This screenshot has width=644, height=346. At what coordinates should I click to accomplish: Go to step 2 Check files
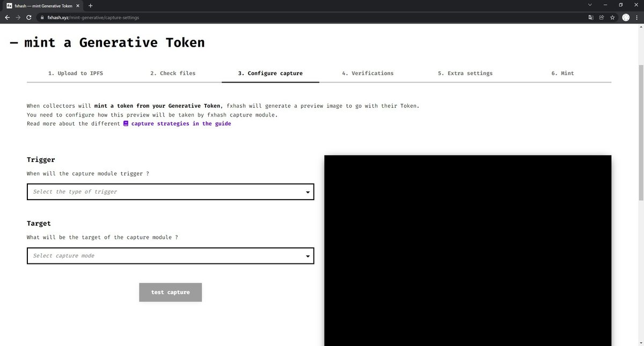[x=173, y=73]
